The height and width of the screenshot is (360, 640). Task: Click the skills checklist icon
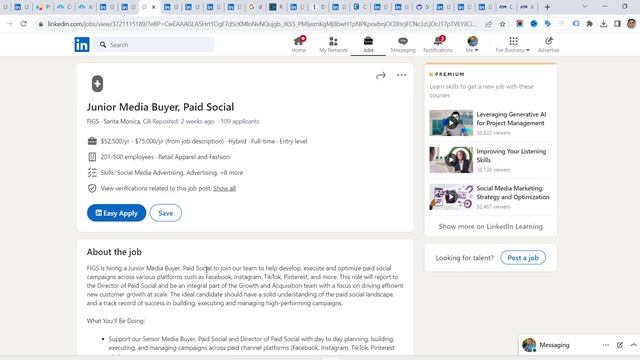point(92,173)
